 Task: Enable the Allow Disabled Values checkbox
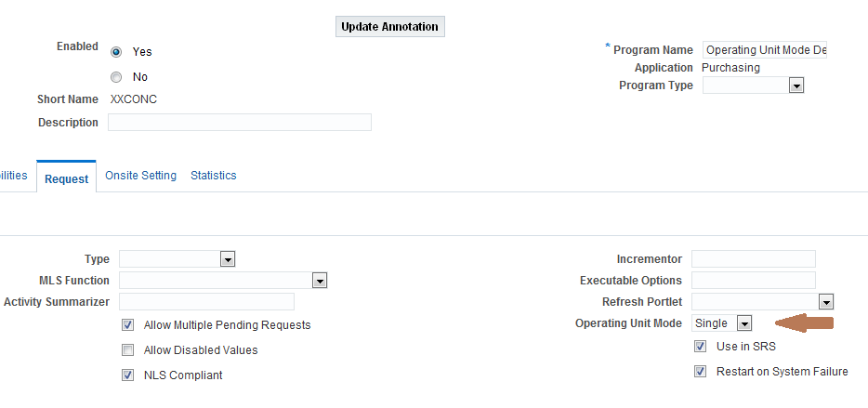(128, 349)
